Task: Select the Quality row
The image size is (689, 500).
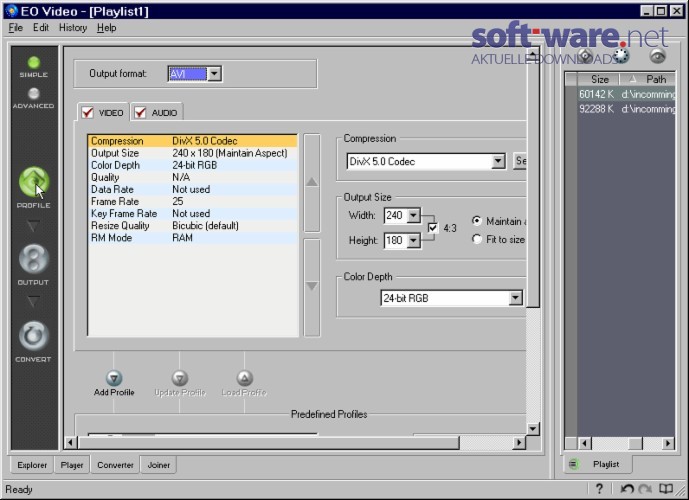Action: tap(192, 177)
